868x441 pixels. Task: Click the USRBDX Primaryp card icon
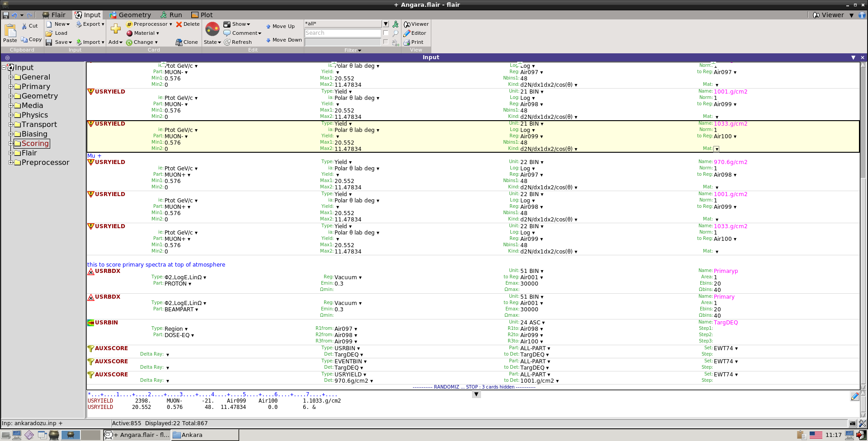(x=91, y=272)
